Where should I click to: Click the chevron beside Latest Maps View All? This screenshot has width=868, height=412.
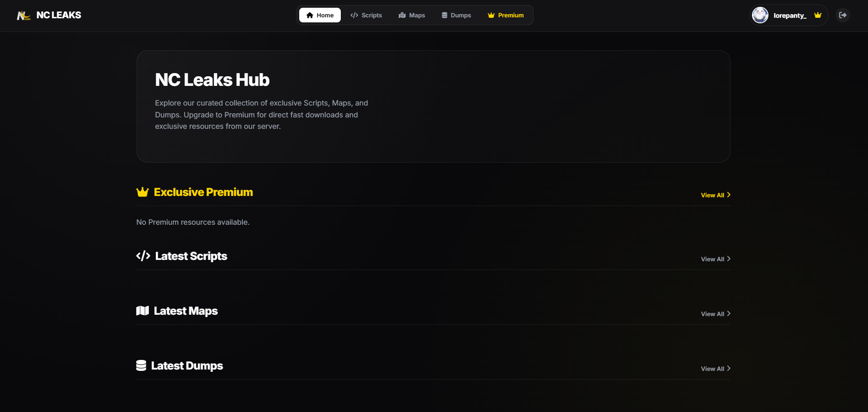click(x=728, y=314)
